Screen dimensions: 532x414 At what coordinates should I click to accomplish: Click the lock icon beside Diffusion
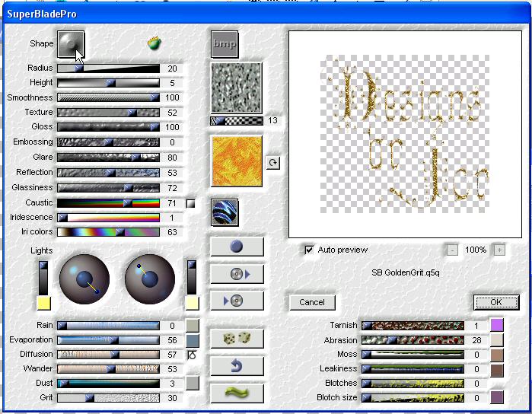tap(192, 355)
